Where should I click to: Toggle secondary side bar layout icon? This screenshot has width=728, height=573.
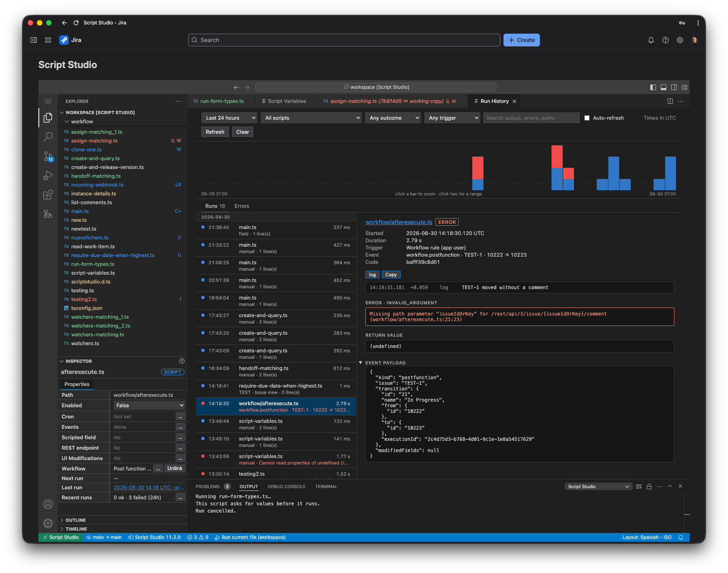coord(674,87)
